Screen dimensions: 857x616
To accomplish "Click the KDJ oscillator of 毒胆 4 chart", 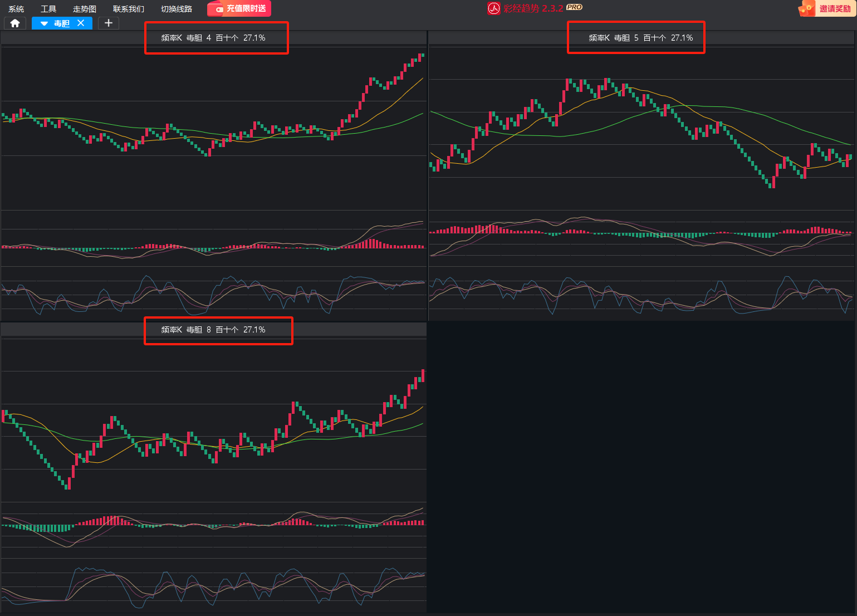I will [213, 294].
